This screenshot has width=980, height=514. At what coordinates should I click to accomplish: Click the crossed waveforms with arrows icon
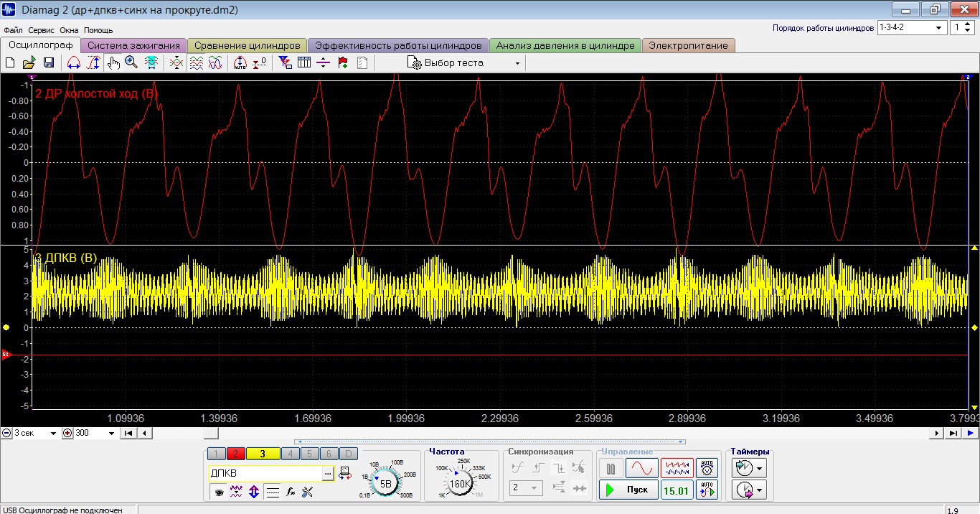(176, 63)
